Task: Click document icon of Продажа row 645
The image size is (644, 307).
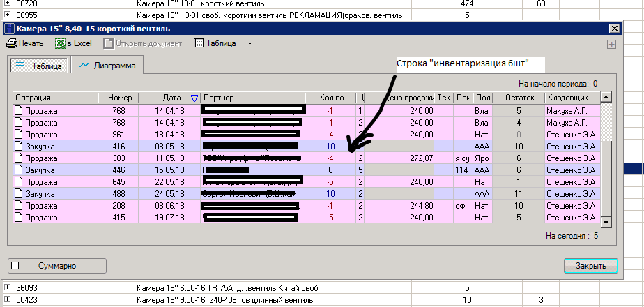Action: tap(19, 181)
